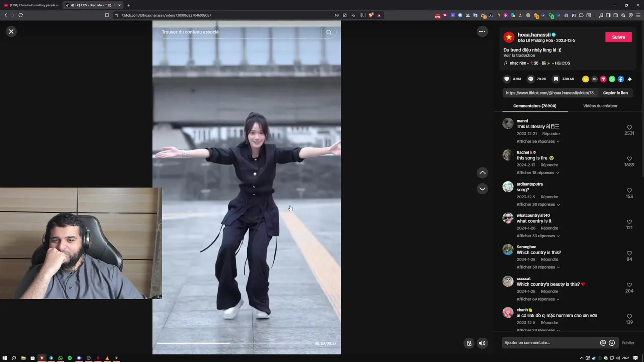644x362 pixels.
Task: Reload the page
Action: pos(21,15)
